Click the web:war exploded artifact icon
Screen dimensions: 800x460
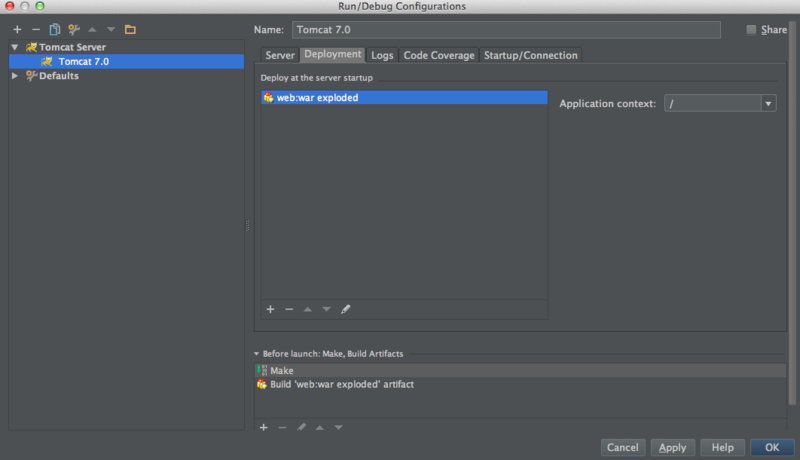268,97
